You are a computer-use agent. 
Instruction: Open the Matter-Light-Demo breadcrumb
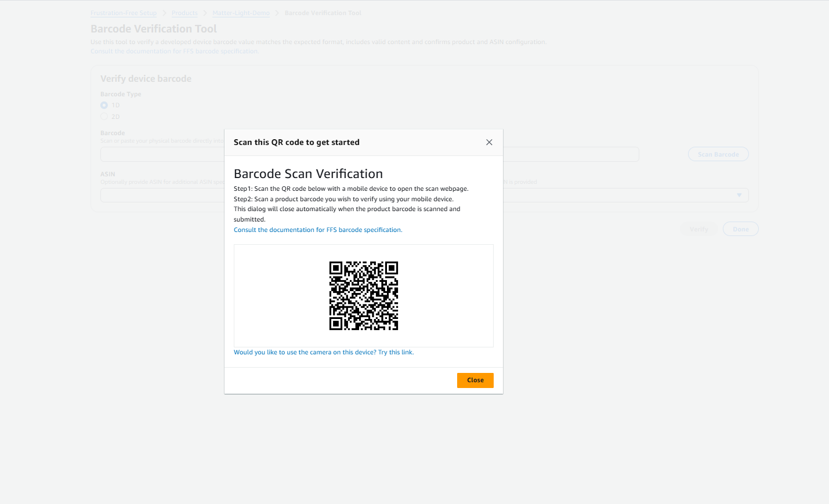(x=241, y=12)
